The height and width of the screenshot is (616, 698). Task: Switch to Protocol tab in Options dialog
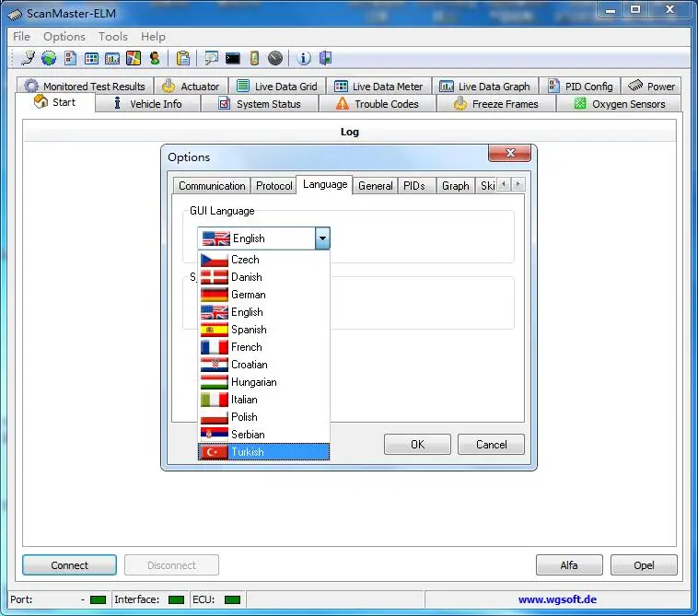(x=274, y=186)
